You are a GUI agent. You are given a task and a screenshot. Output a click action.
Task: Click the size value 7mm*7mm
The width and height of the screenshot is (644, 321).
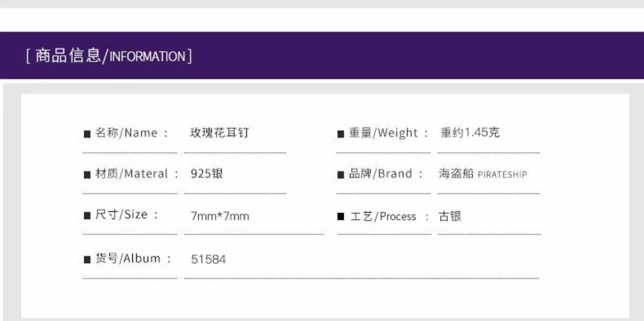point(220,216)
